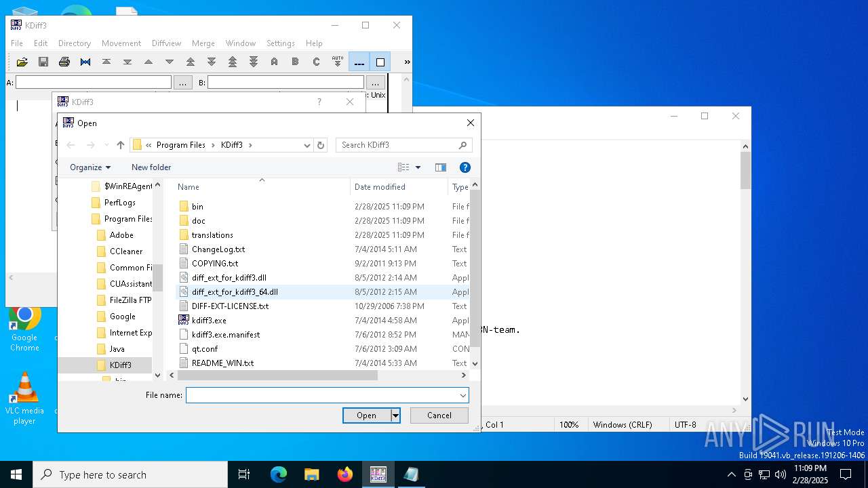Screen dimensions: 868x488
Task: Toggle the AUTO advance icon
Action: pos(337,62)
